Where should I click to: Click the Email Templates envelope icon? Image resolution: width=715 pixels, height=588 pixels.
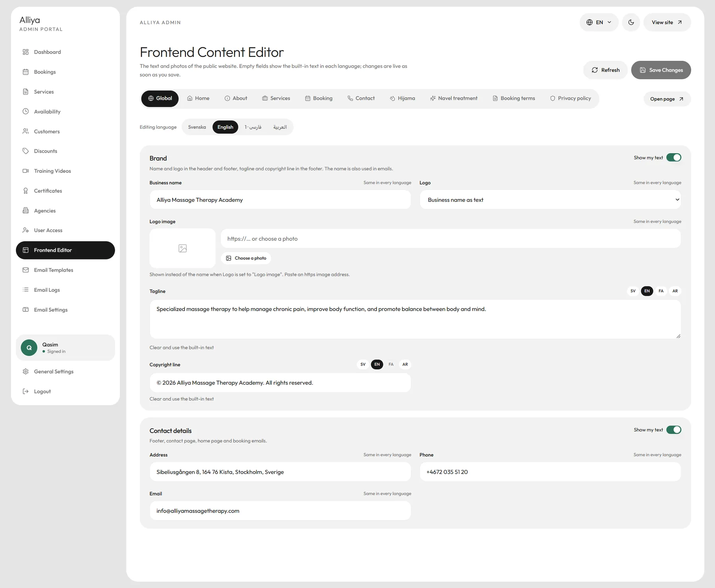[26, 270]
